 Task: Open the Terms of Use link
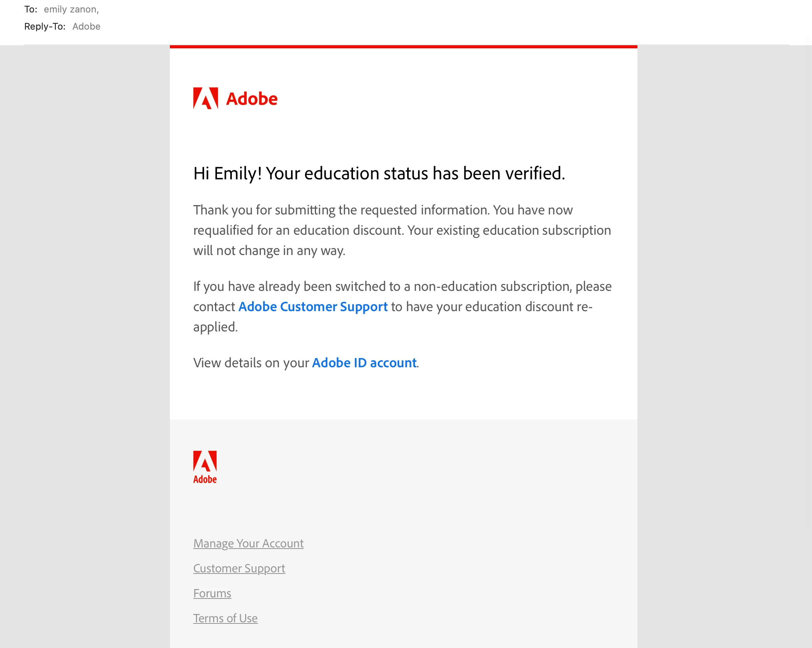[225, 618]
